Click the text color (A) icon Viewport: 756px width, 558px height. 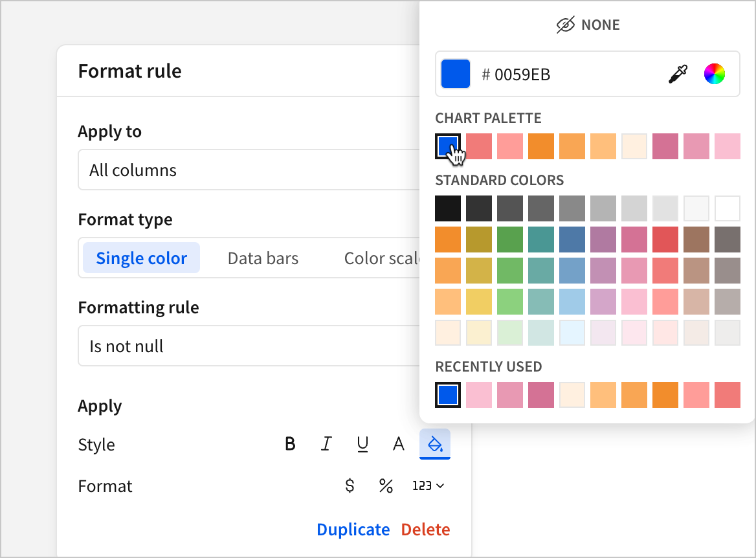point(399,444)
